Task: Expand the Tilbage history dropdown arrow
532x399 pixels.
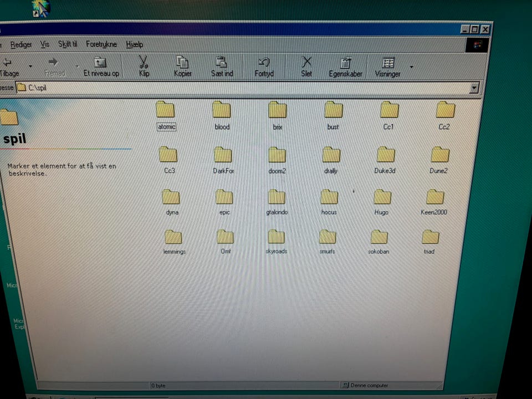Action: pos(30,66)
